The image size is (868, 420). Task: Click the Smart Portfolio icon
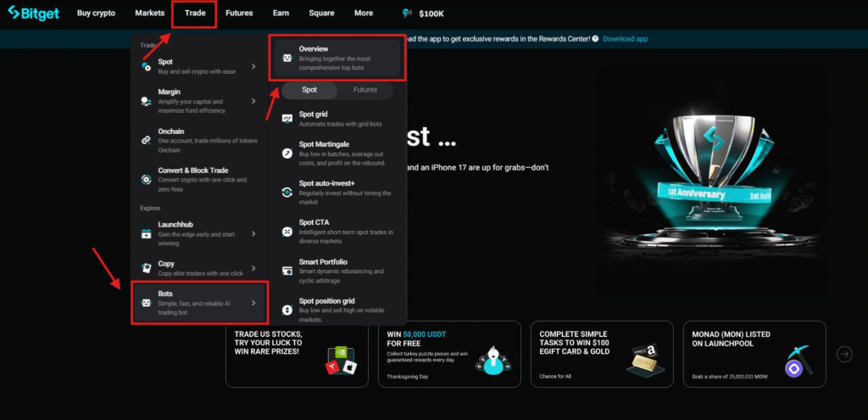coord(287,270)
